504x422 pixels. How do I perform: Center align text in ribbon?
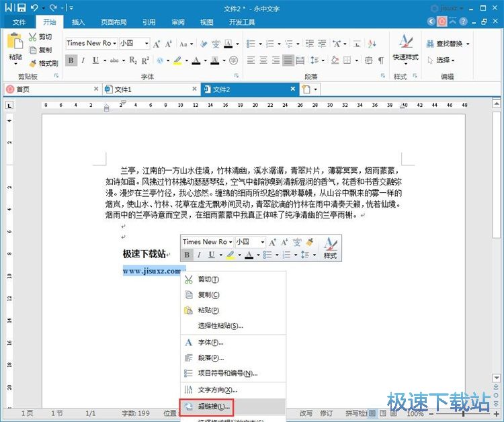point(263,60)
